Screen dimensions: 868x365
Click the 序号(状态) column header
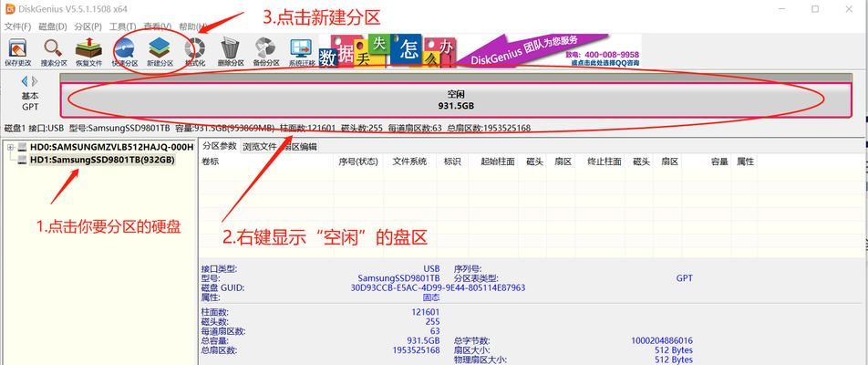pos(358,162)
